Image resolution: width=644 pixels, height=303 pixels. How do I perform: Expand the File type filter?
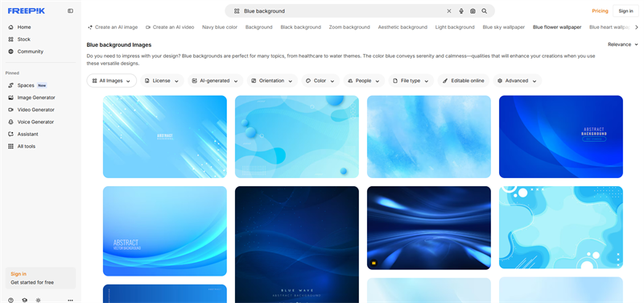click(x=411, y=81)
